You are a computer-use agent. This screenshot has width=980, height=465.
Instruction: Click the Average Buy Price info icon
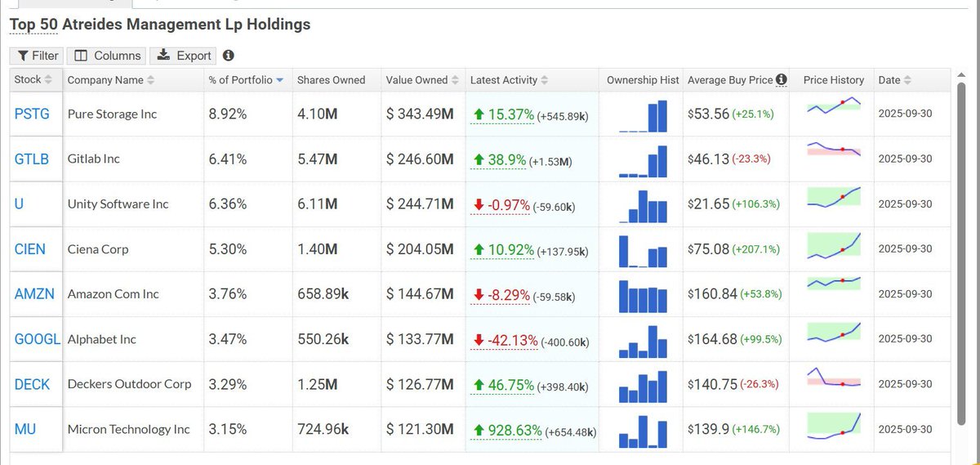pyautogui.click(x=782, y=79)
